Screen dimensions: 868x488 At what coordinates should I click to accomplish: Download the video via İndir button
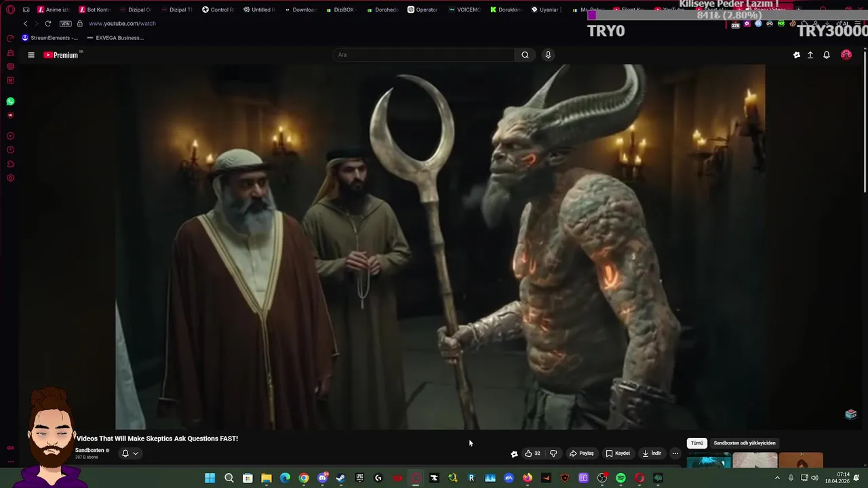(651, 453)
